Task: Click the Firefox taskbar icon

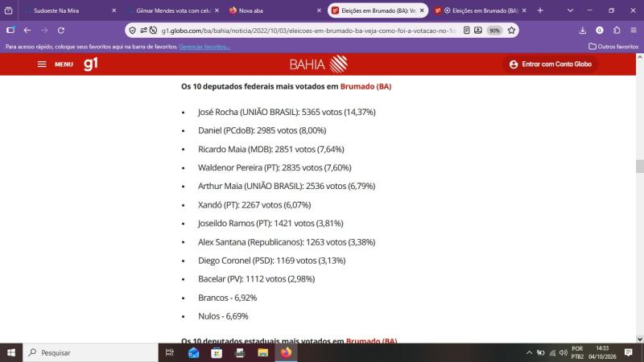Action: click(x=287, y=352)
